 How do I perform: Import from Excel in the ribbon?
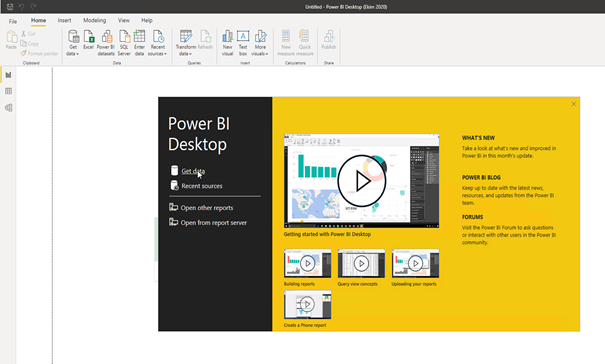(x=88, y=40)
